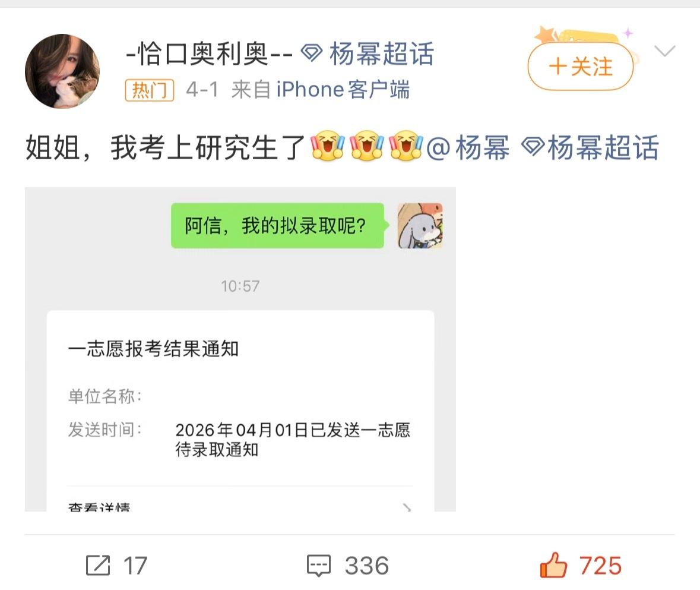Tap the repost icon showing 17
The width and height of the screenshot is (700, 590).
98,565
